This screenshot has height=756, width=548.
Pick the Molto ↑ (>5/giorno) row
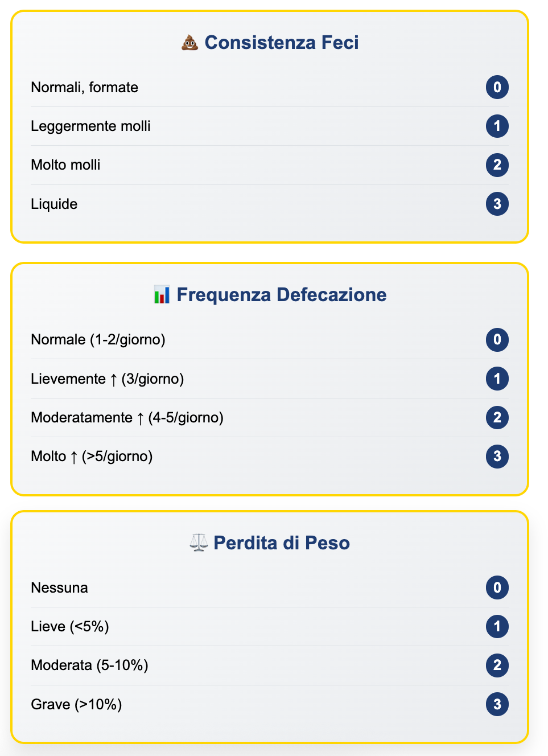point(92,457)
